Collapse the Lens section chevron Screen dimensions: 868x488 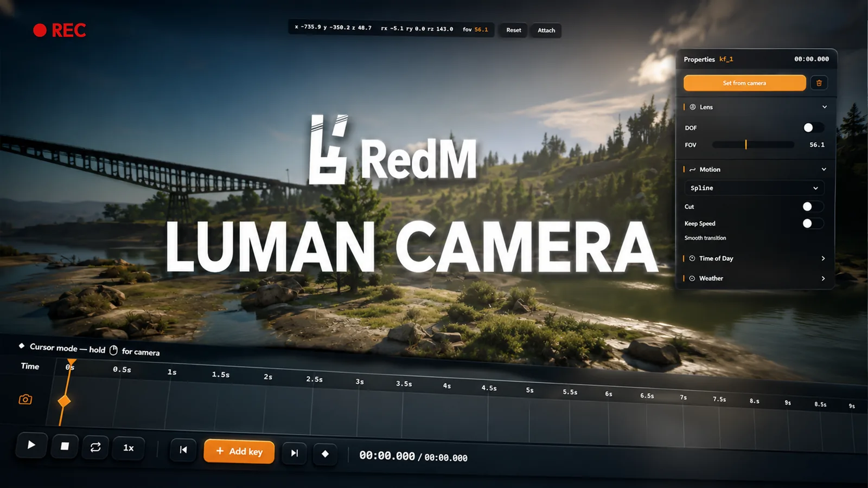[x=825, y=107]
